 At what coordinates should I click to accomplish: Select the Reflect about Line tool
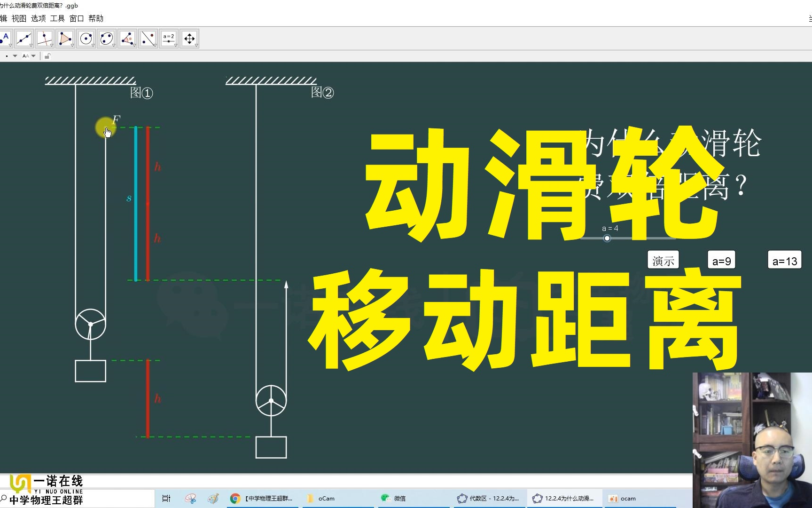click(x=148, y=38)
